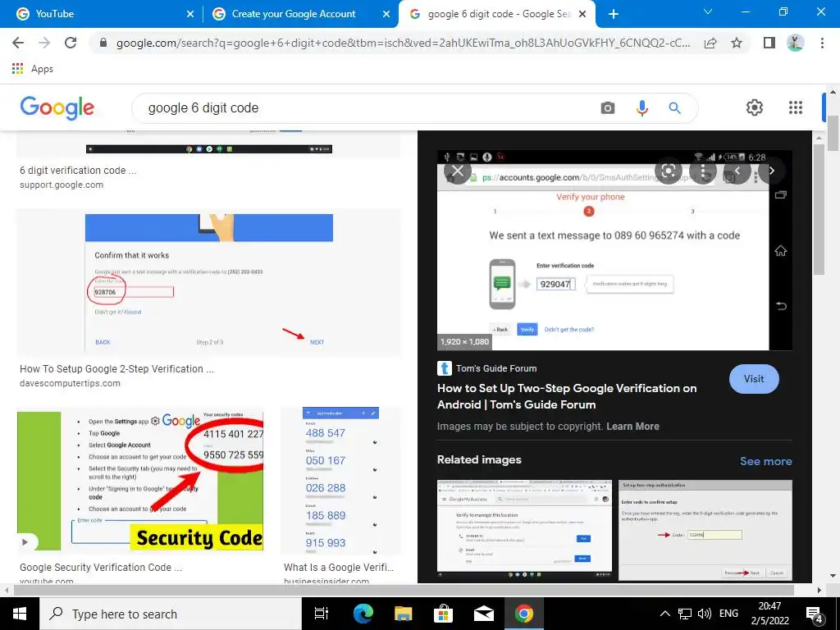Open a new browser tab
Image resolution: width=840 pixels, height=630 pixels.
pos(614,14)
